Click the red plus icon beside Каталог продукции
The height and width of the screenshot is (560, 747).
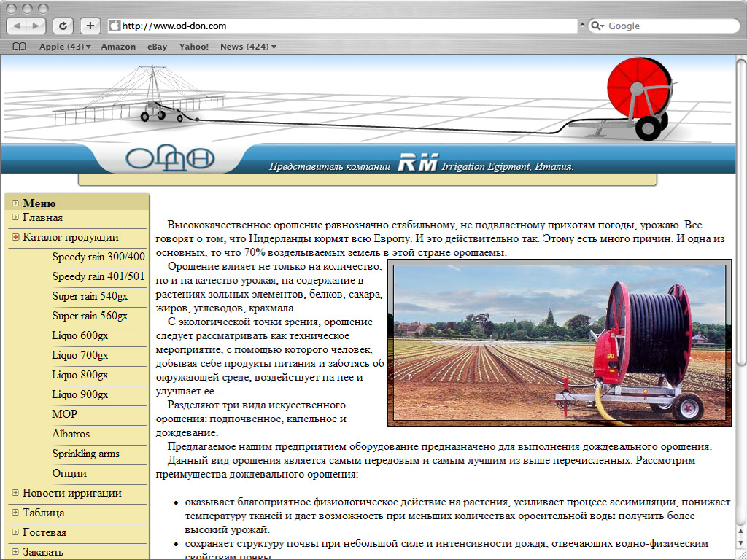(x=15, y=237)
